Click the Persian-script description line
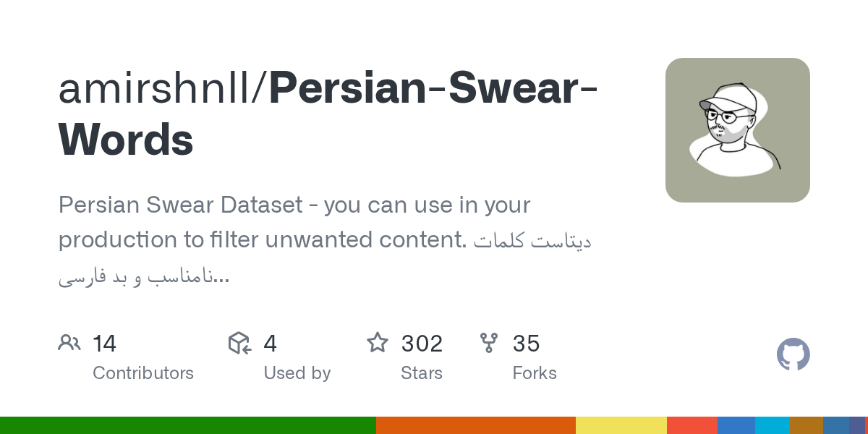 click(x=143, y=276)
